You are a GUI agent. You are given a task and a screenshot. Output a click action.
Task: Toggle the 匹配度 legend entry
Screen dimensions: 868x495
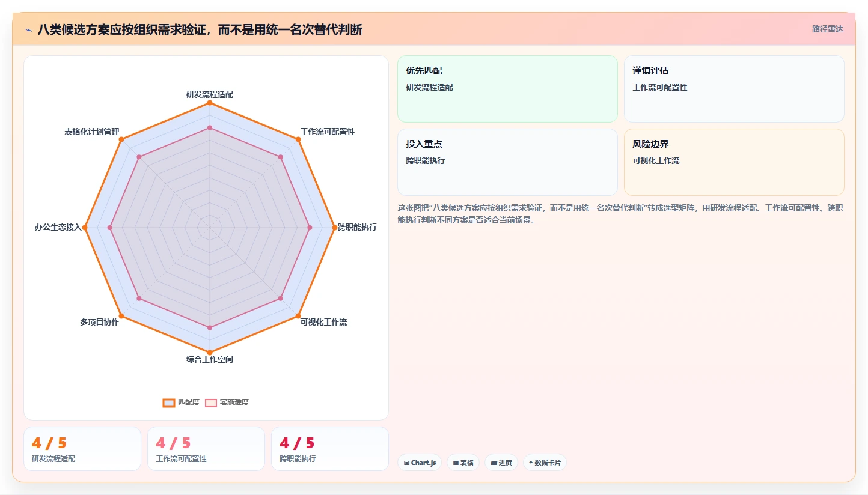point(182,402)
